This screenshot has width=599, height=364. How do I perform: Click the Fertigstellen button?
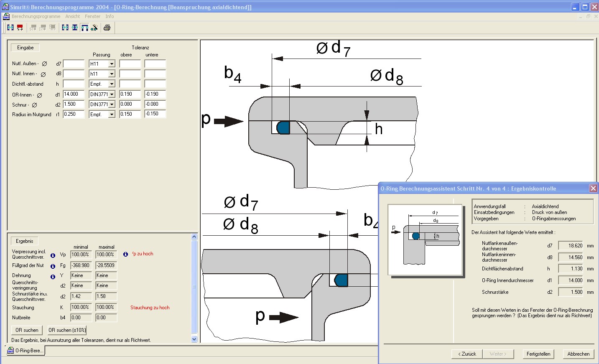(x=538, y=354)
